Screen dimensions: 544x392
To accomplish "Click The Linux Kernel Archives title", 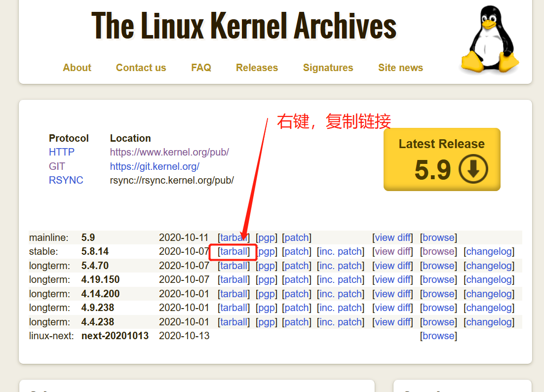I will tap(244, 26).
